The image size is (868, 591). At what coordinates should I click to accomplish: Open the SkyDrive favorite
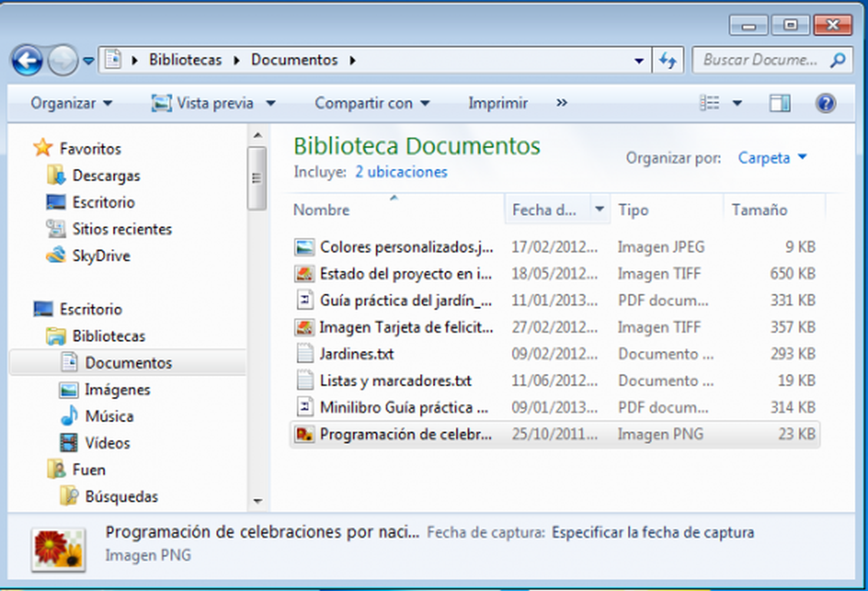(x=101, y=256)
